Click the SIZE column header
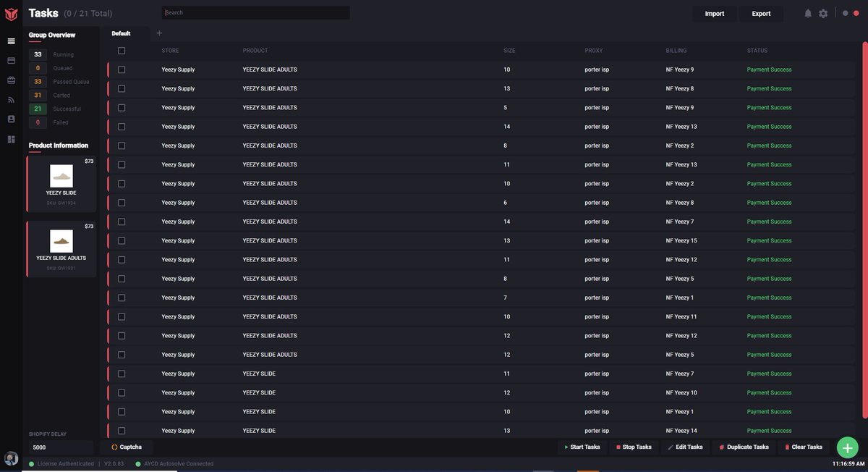This screenshot has height=472, width=868. [509, 51]
